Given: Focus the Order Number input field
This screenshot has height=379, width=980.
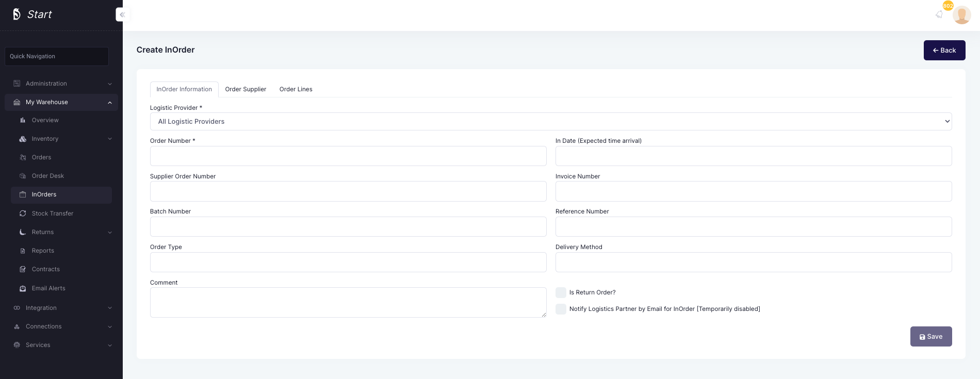Looking at the screenshot, I should click(x=348, y=156).
